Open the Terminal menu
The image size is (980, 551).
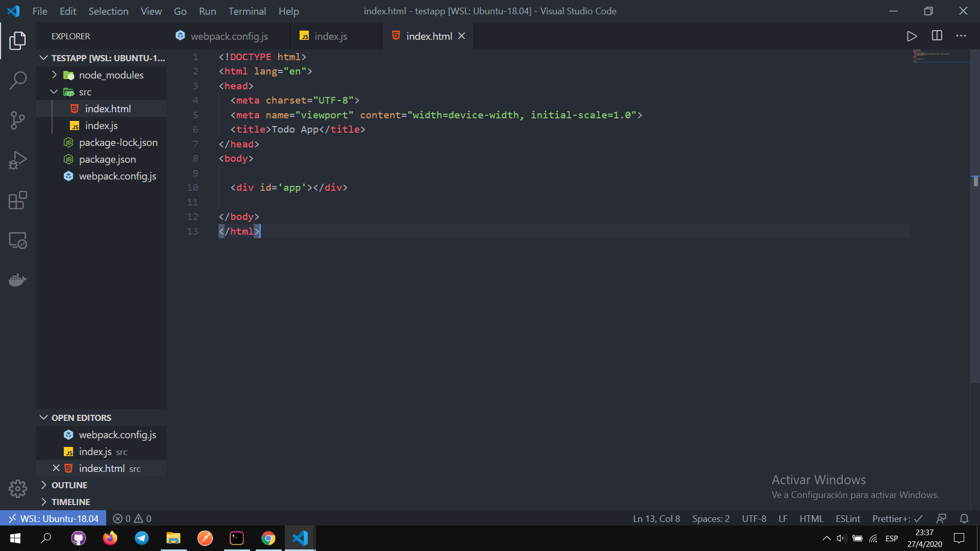point(247,11)
